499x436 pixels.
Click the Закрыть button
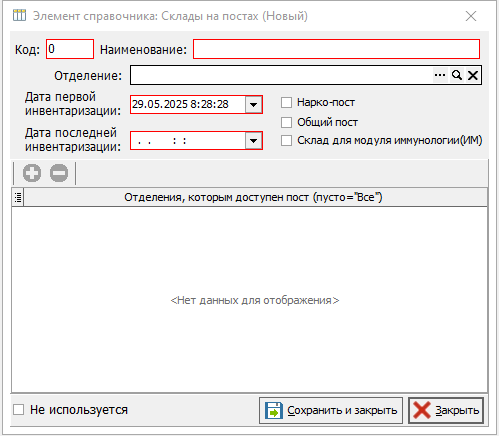(x=446, y=410)
